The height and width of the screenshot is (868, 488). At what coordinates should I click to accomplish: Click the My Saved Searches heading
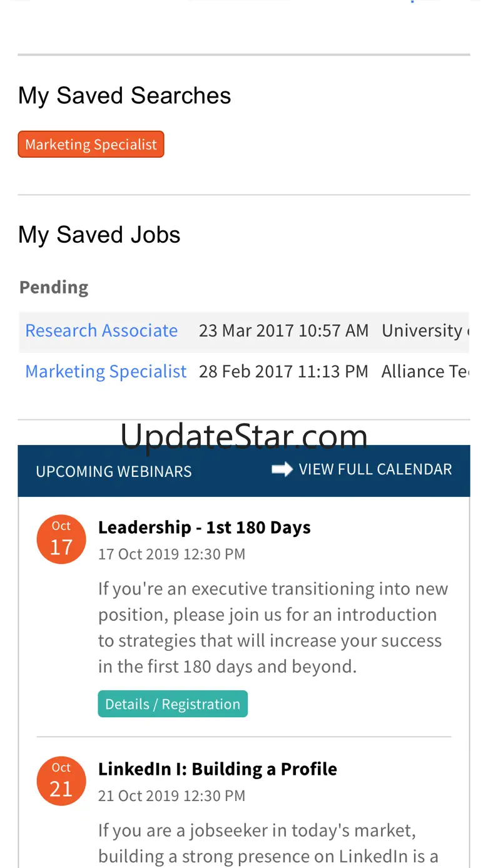[125, 96]
